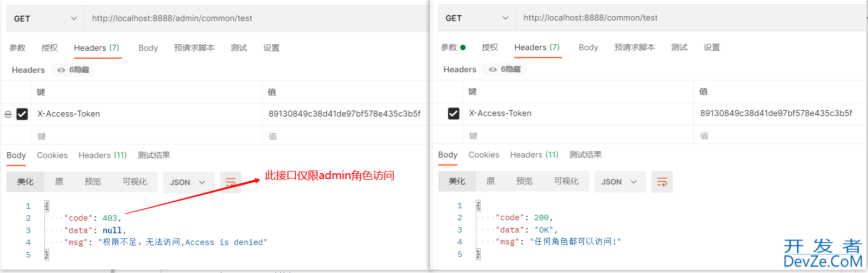
Task: Select 预览 view in right response
Action: (x=524, y=181)
